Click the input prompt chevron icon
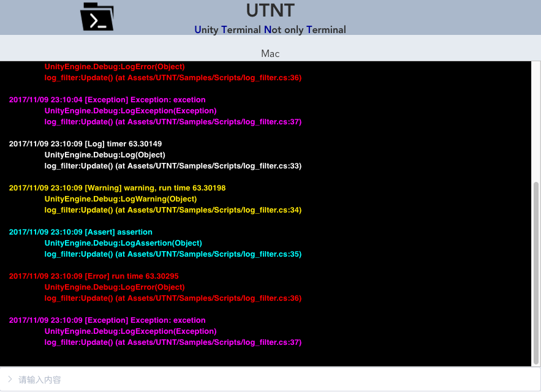This screenshot has width=541, height=392. (10, 379)
